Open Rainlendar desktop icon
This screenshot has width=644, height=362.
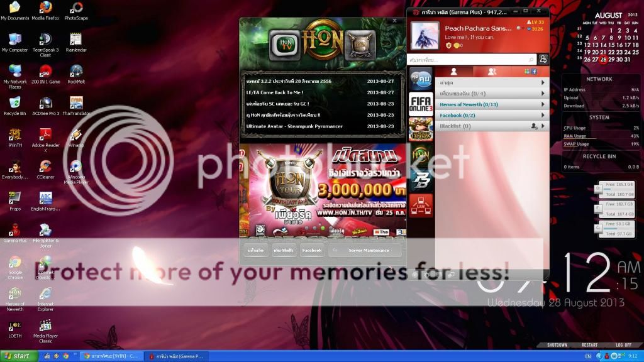click(76, 43)
